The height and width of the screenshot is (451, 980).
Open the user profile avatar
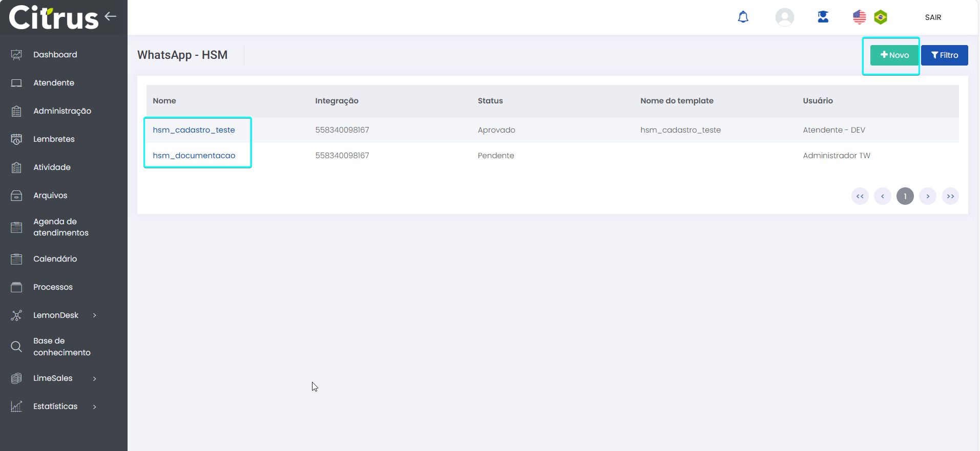pyautogui.click(x=784, y=17)
